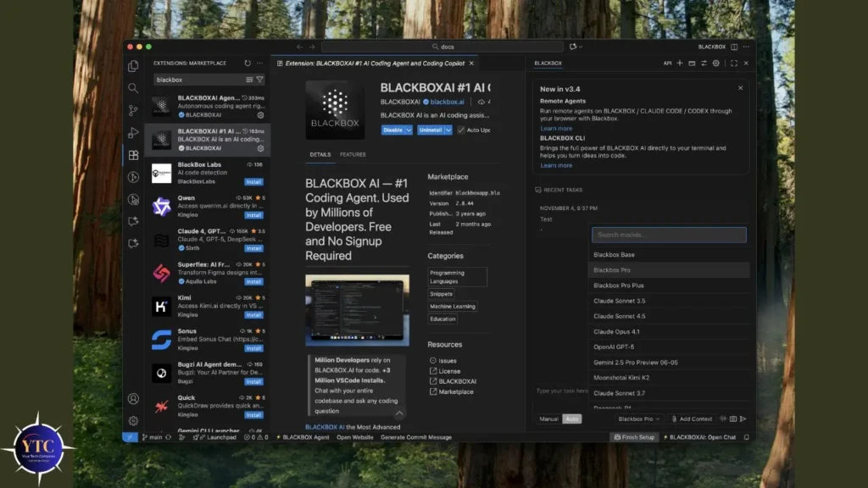Switch to the DETAILS tab

320,154
